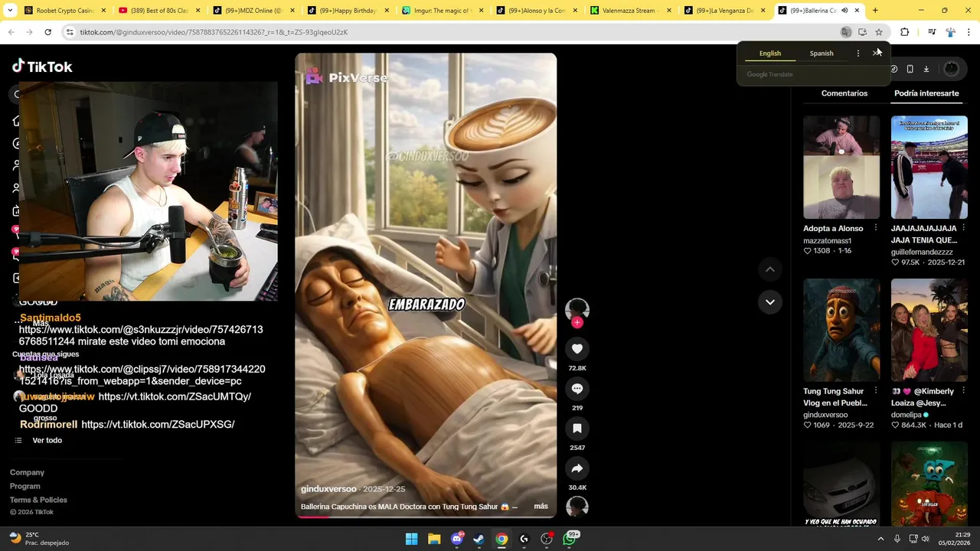Image resolution: width=980 pixels, height=551 pixels.
Task: Click the TikTok logo
Action: (x=42, y=67)
